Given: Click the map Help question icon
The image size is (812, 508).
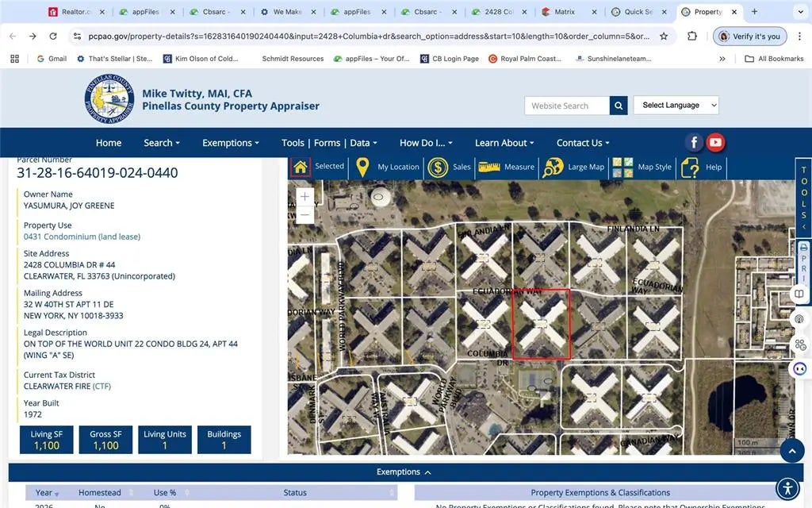Looking at the screenshot, I should (690, 167).
